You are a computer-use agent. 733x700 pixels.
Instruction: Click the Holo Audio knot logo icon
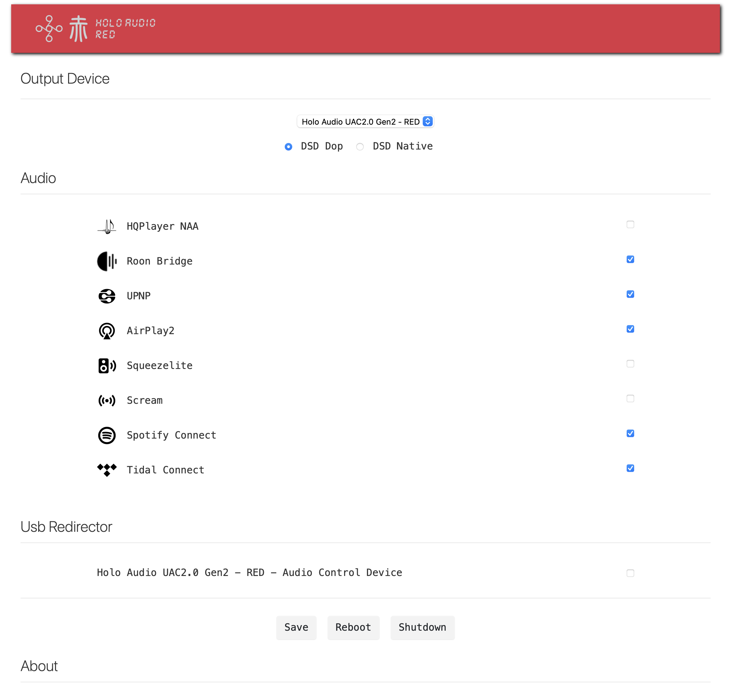point(49,28)
